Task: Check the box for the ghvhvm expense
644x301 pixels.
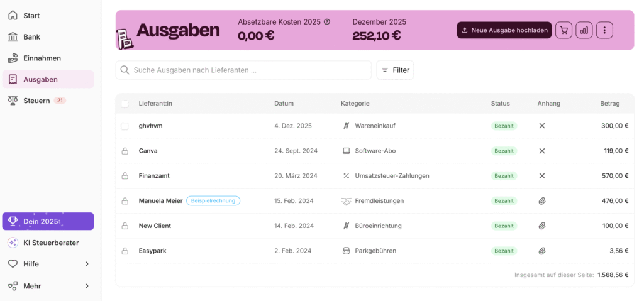Action: [125, 126]
